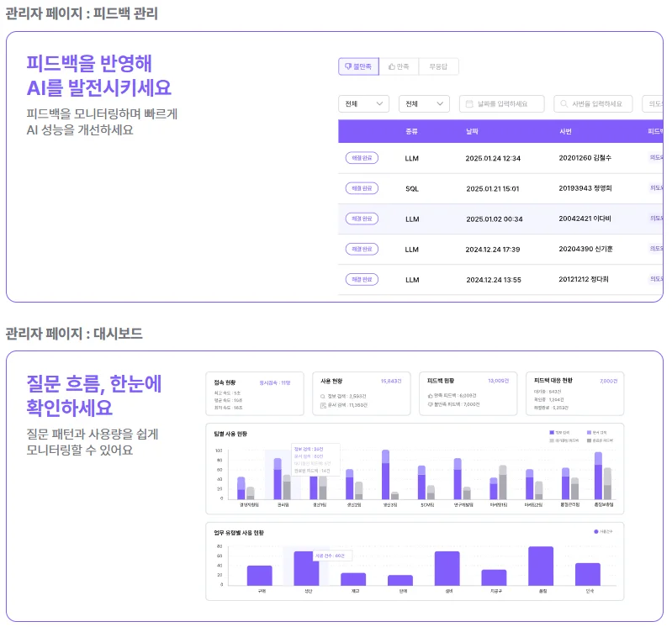This screenshot has height=627, width=672.
Task: Click the 재고 bar in task-type chart
Action: coord(353,579)
